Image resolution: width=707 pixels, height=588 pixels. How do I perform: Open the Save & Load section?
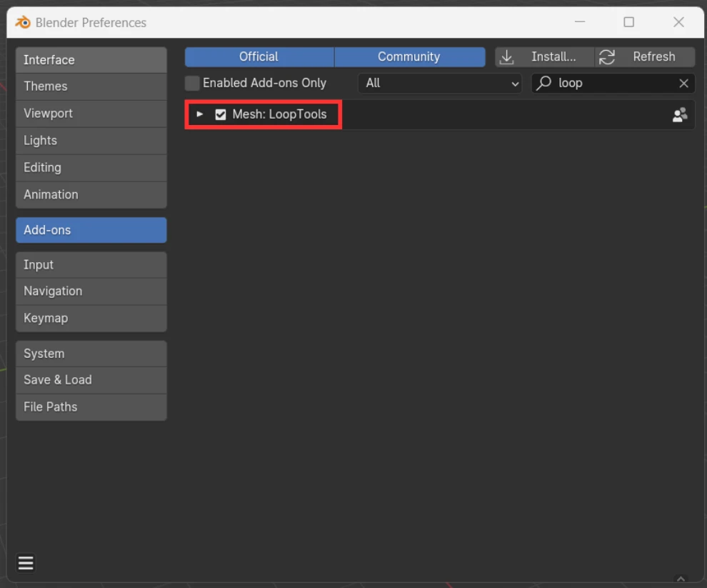point(91,380)
